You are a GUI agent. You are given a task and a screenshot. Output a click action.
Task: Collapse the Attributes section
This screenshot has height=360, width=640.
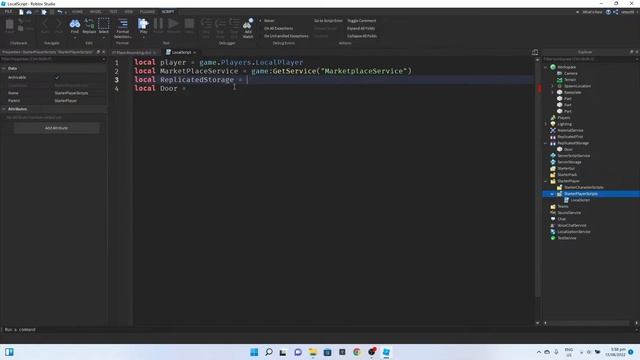point(4,109)
